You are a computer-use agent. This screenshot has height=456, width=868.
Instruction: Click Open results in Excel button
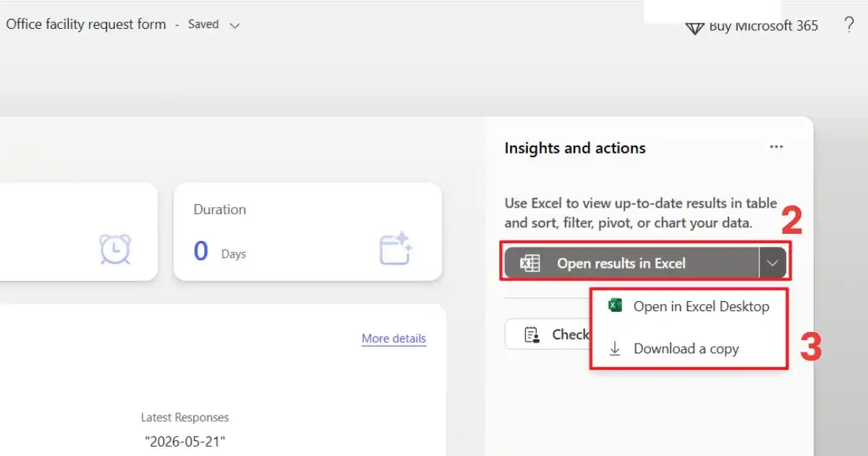coord(631,263)
